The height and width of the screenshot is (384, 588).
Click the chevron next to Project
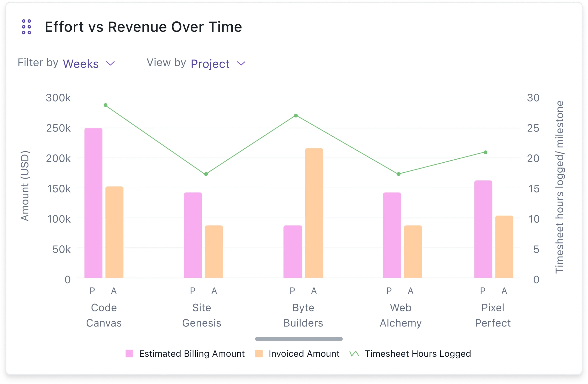pyautogui.click(x=241, y=64)
